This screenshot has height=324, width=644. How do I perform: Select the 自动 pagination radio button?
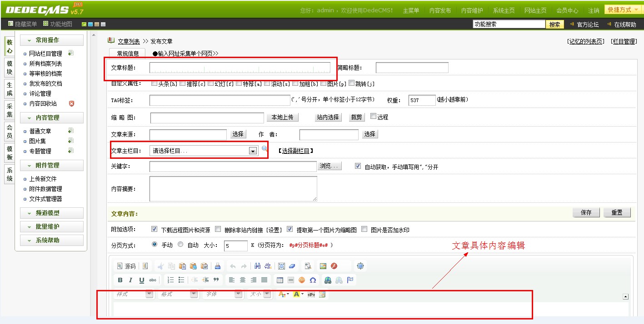[180, 245]
